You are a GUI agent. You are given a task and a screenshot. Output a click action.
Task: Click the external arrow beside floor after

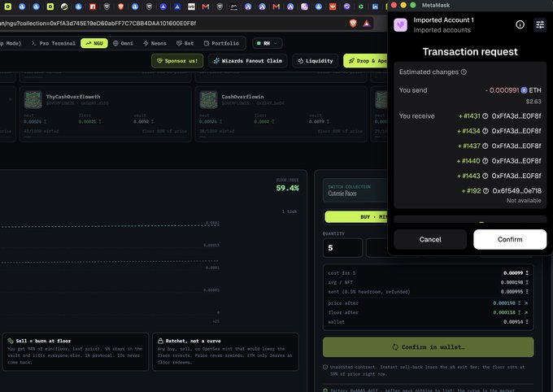526,312
